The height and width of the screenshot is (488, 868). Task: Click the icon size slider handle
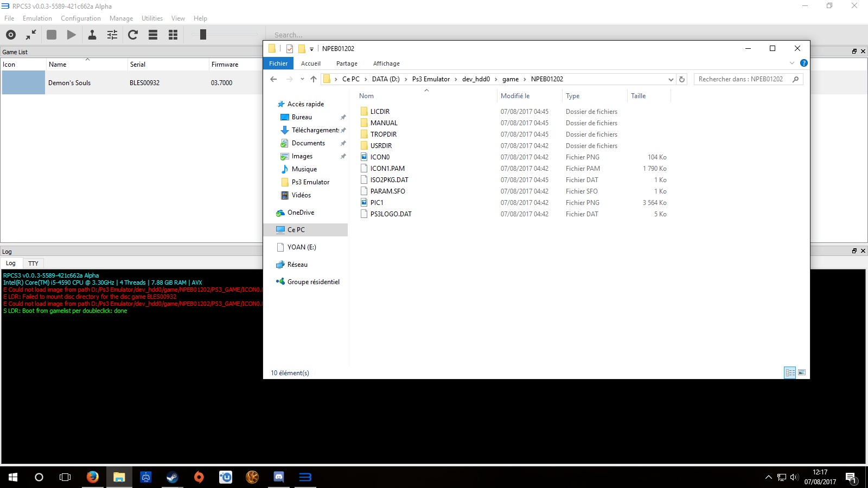203,35
